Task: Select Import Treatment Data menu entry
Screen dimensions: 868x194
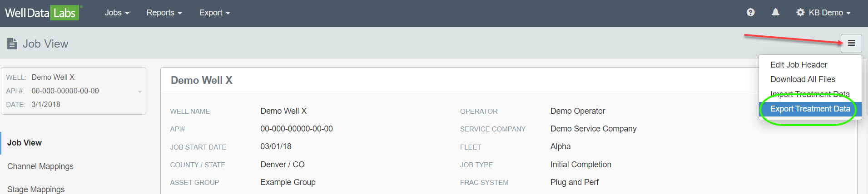Action: [809, 94]
